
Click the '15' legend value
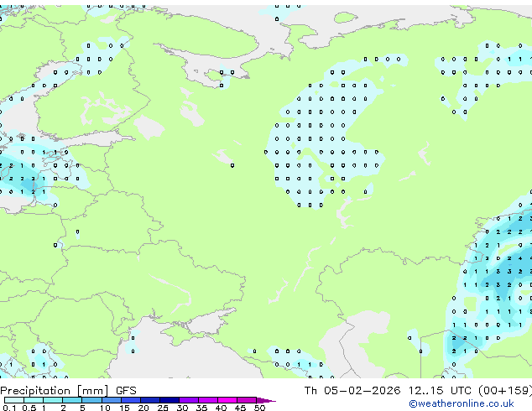pos(124,408)
